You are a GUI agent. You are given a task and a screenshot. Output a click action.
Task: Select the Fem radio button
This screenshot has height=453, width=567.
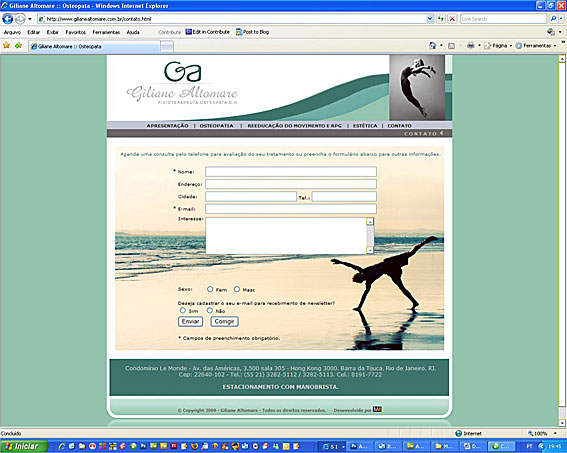tap(210, 289)
